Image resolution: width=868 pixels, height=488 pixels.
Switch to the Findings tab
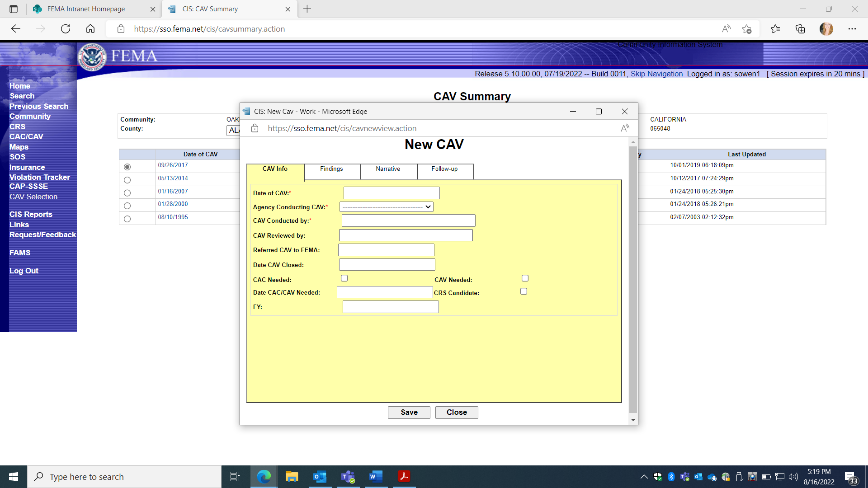(x=331, y=169)
